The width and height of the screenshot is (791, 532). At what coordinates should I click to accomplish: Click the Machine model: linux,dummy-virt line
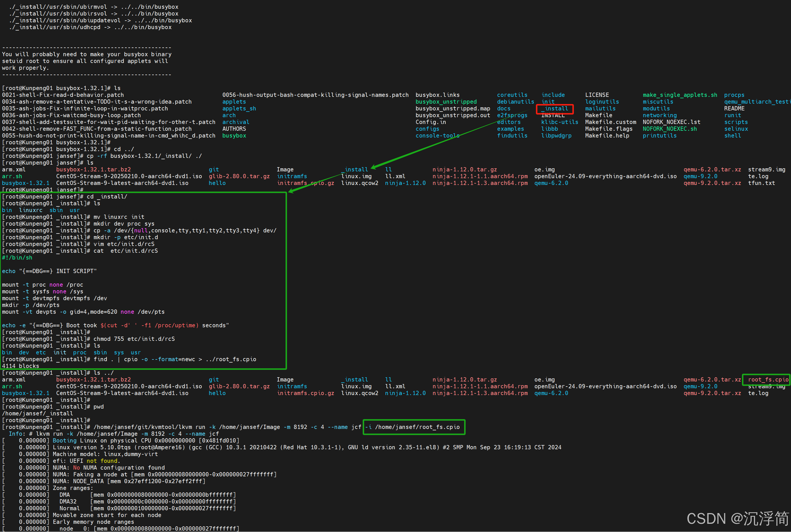pos(105,454)
